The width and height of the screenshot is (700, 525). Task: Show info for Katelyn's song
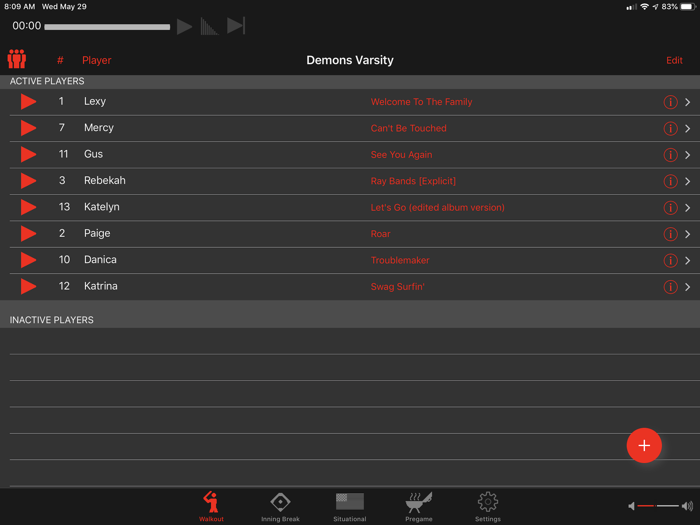click(x=670, y=208)
